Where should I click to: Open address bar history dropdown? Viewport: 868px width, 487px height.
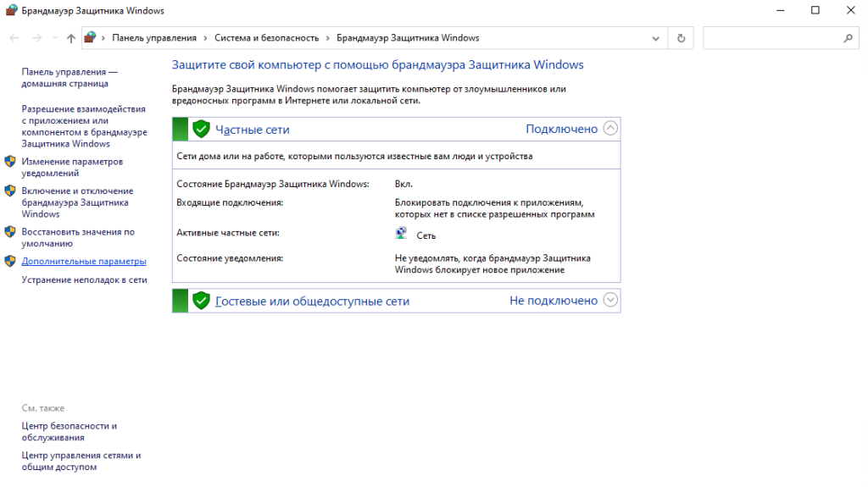(655, 38)
